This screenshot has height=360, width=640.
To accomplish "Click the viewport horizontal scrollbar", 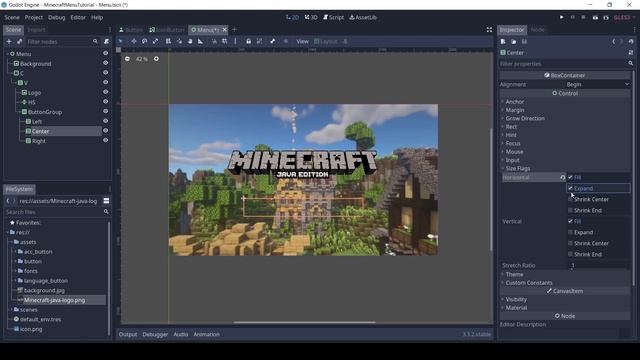I will click(x=304, y=322).
